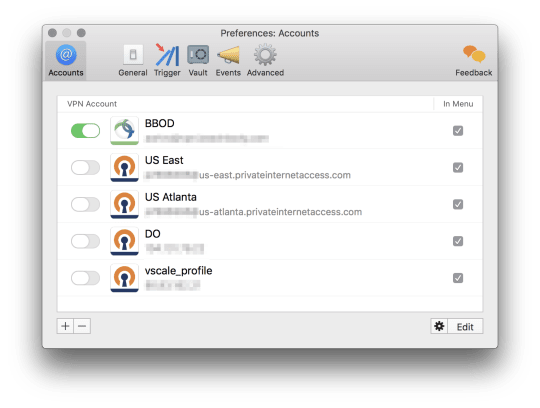Click the BBOD AnyConnect account icon
Viewport: 540px width, 408px height.
[124, 130]
